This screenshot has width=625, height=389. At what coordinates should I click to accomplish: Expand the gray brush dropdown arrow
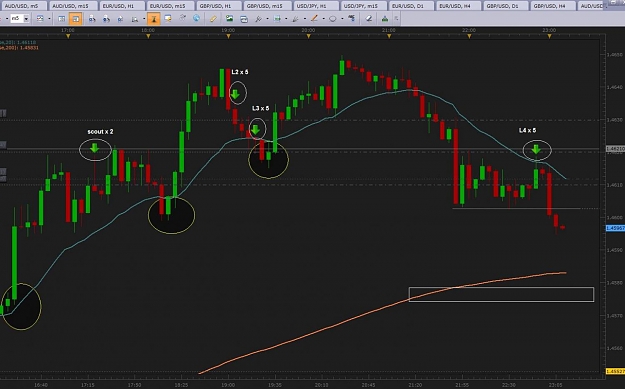[305, 19]
